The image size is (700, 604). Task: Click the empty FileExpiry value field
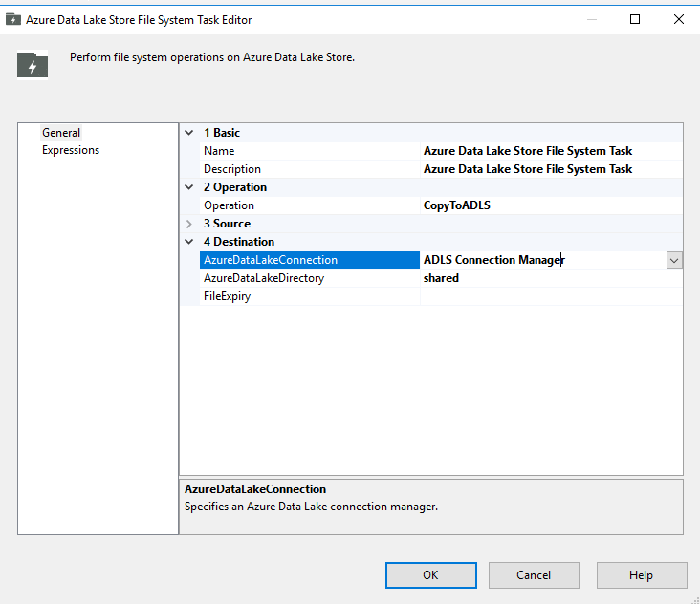(552, 296)
